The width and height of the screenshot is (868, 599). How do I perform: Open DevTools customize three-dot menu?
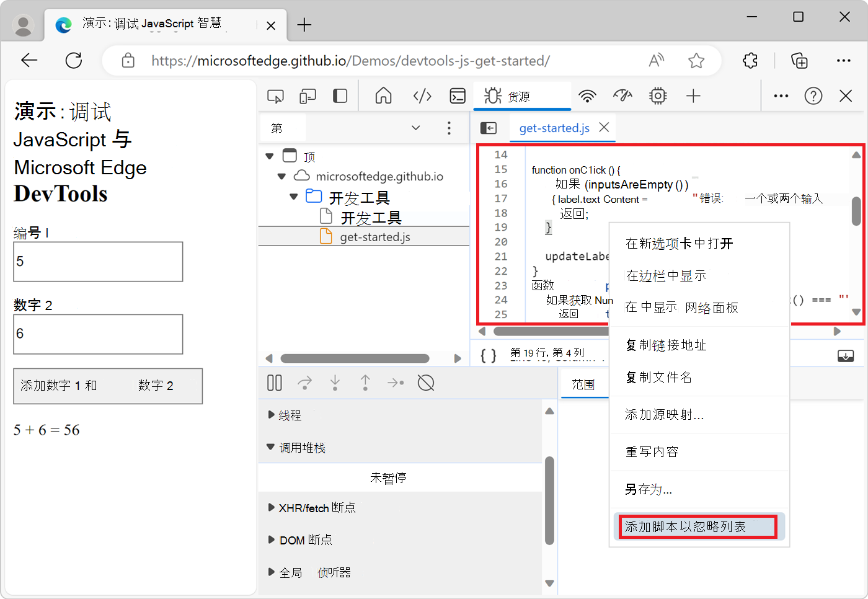coord(781,96)
